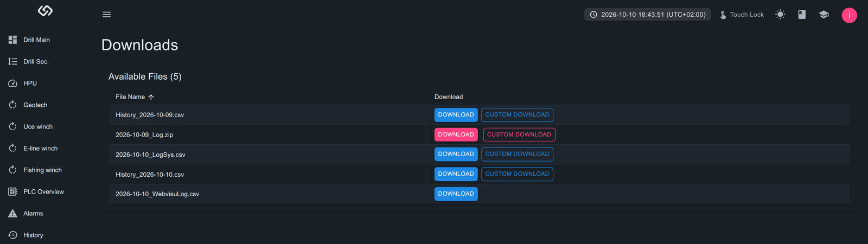
Task: Toggle light theme with the sun icon
Action: [x=780, y=15]
